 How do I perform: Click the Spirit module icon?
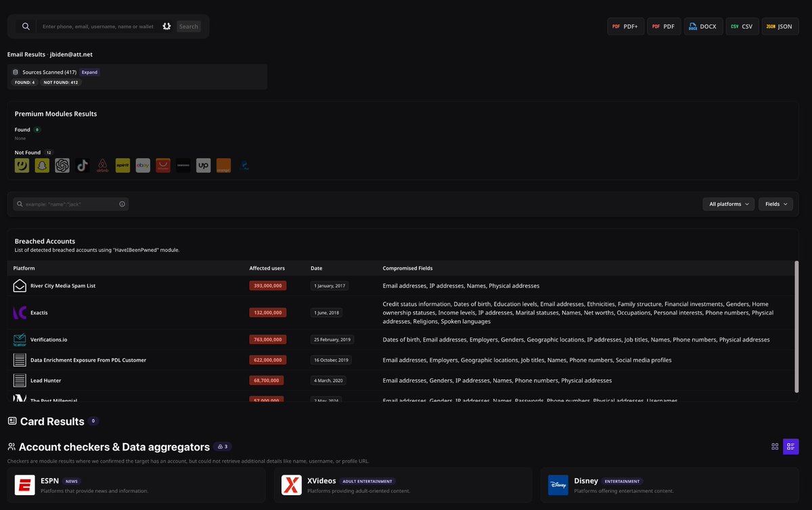pyautogui.click(x=122, y=165)
